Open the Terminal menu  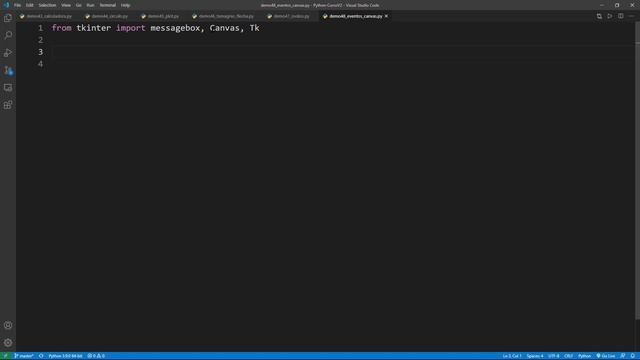pyautogui.click(x=108, y=5)
